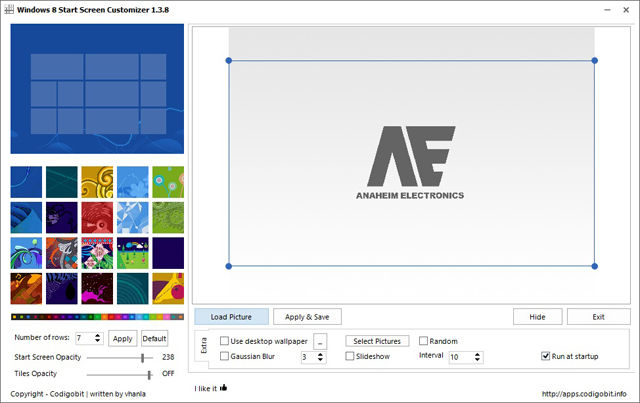Grab the top-left crop corner handle
The width and height of the screenshot is (640, 403).
coord(229,60)
